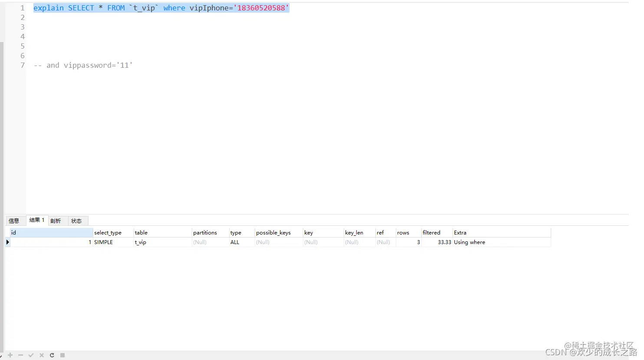
Task: Click the table column header
Action: point(163,233)
